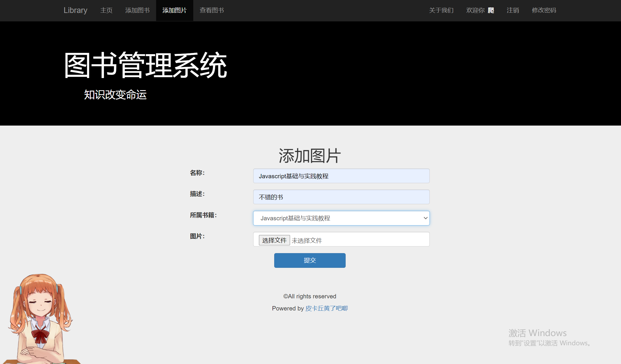Viewport: 621px width, 364px height.
Task: Click the dropdown chevron arrow
Action: tap(425, 218)
